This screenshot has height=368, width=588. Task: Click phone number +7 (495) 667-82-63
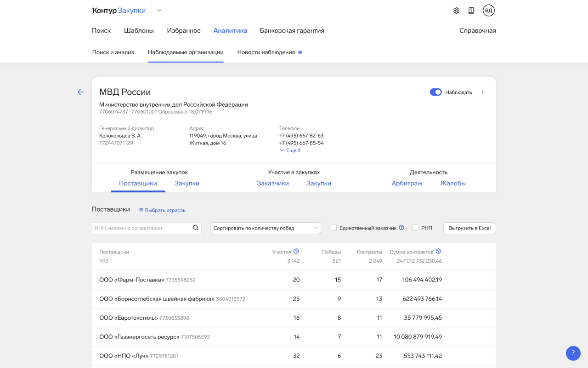(x=301, y=136)
